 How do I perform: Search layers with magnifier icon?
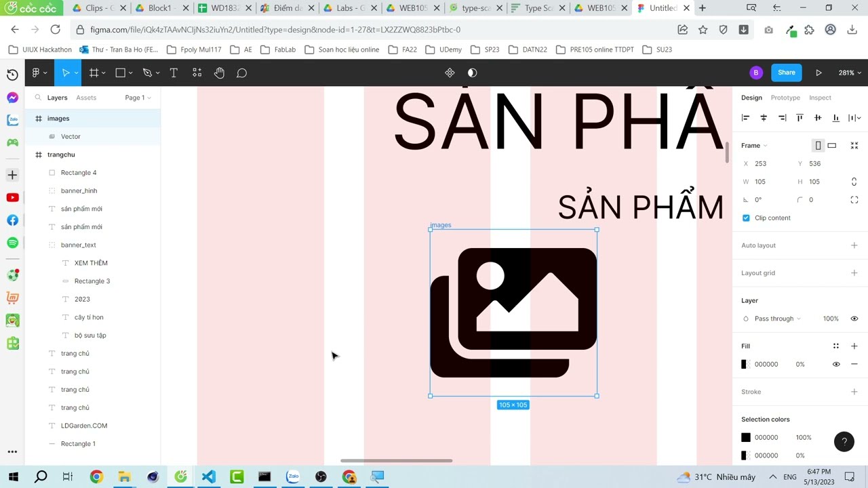[39, 98]
